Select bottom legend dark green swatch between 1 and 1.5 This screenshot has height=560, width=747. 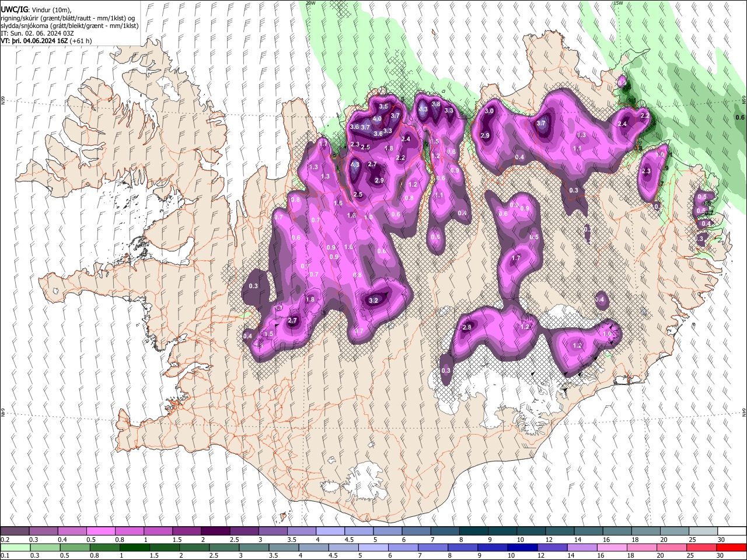(x=135, y=547)
